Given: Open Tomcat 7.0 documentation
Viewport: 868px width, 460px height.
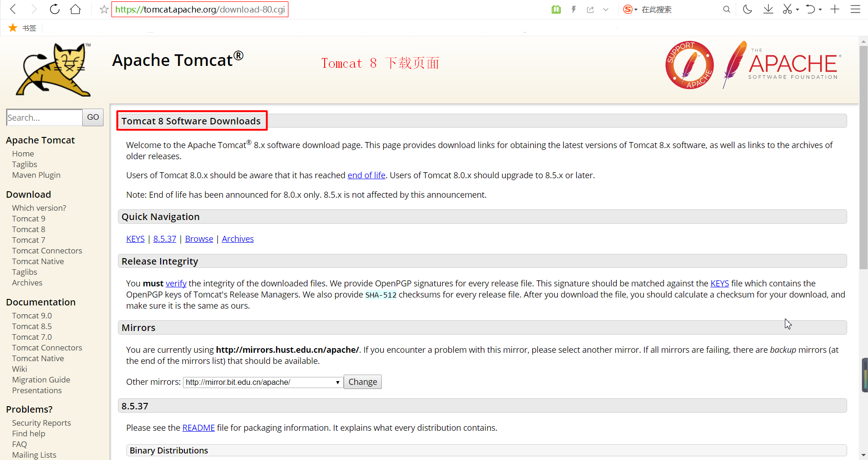Looking at the screenshot, I should [32, 337].
